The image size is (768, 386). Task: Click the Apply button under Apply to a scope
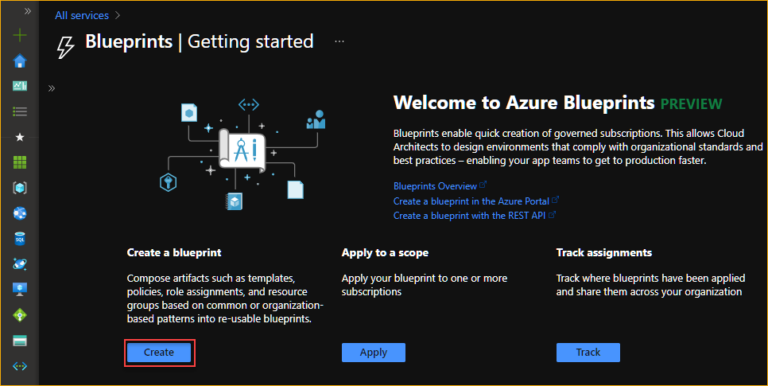point(373,352)
